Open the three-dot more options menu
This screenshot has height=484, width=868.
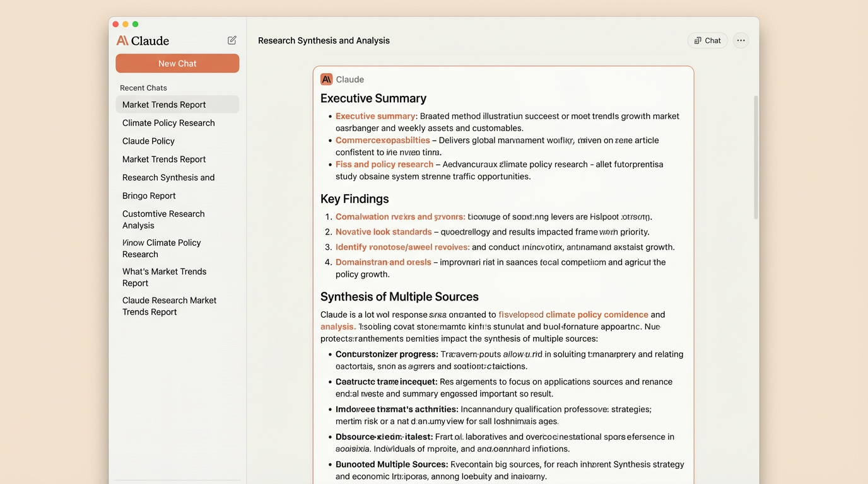click(741, 40)
